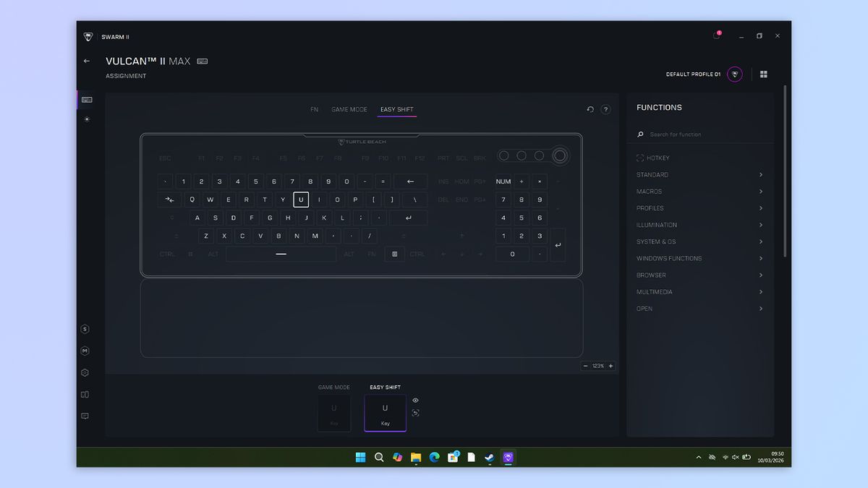Click the Search for function field
The width and height of the screenshot is (868, 488).
point(702,134)
